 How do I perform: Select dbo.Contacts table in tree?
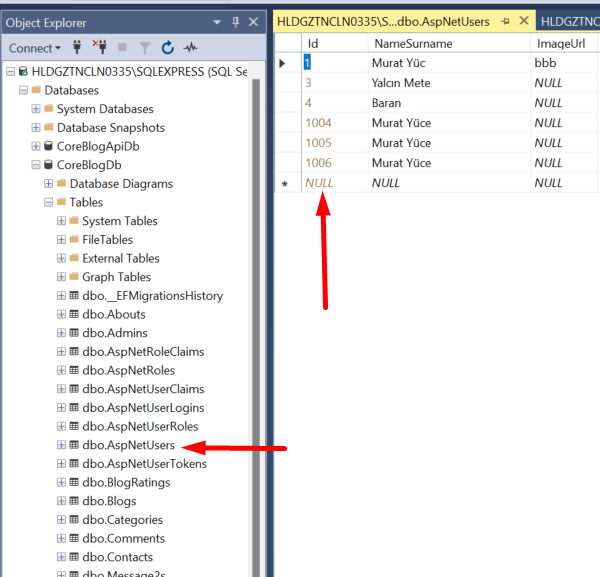point(117,557)
